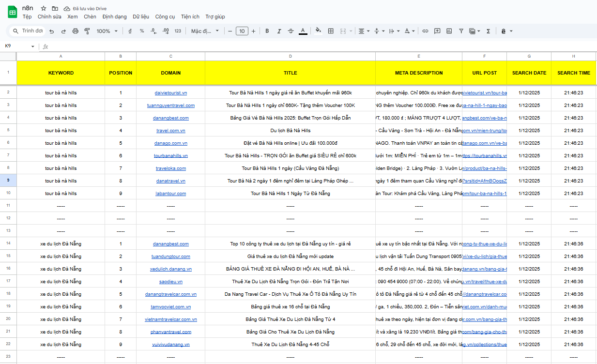Select column D header
Screen dimensions: 597x364
(291, 56)
